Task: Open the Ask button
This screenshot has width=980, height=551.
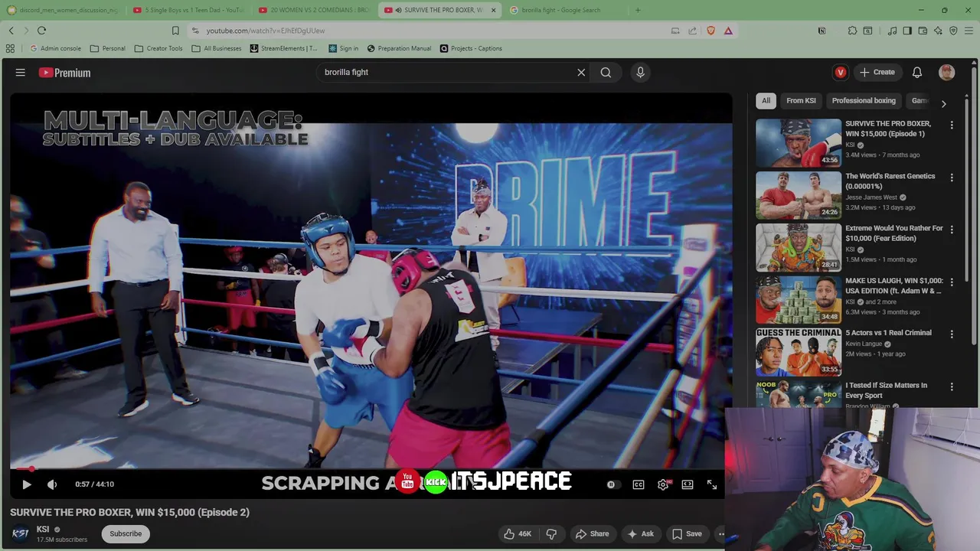Action: click(x=640, y=534)
